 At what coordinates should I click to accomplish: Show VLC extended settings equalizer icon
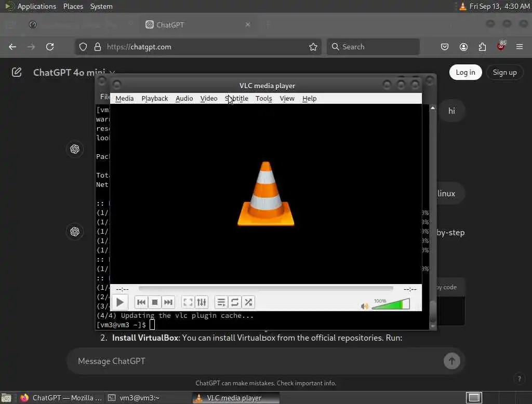pyautogui.click(x=202, y=302)
